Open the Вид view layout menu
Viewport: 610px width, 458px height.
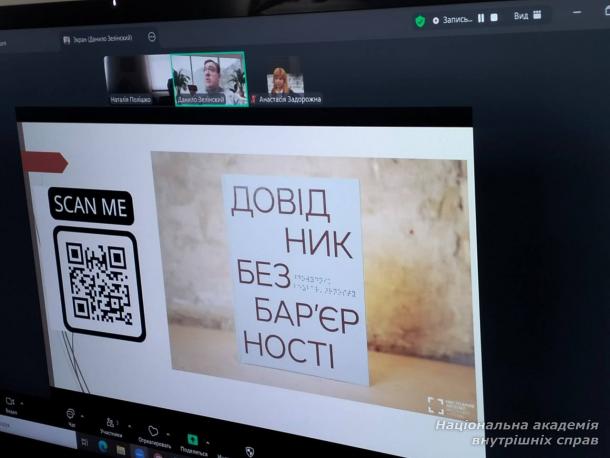[527, 16]
